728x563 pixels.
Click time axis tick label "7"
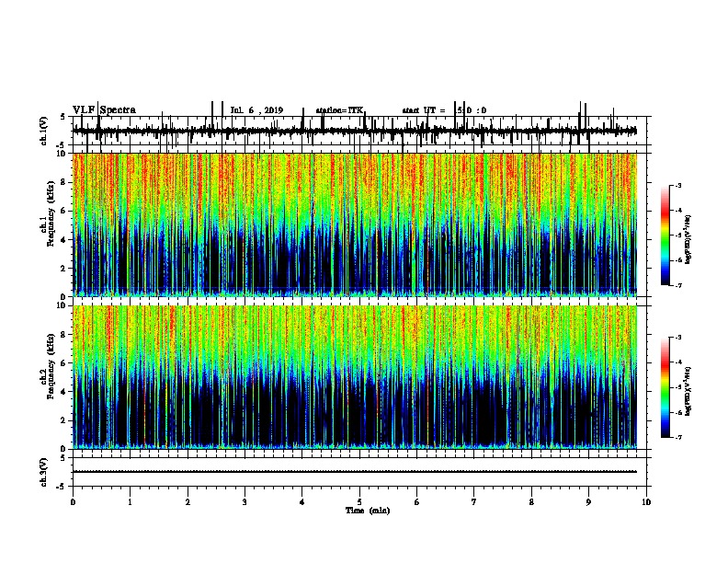(474, 502)
